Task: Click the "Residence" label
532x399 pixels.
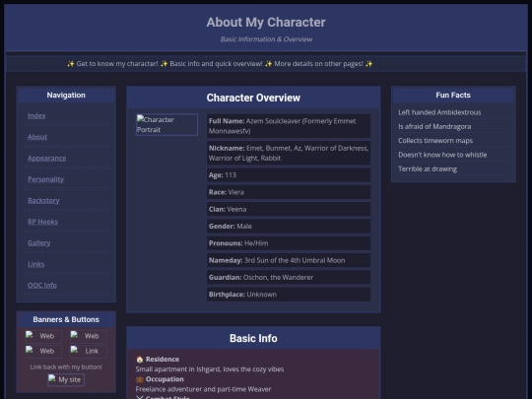Action: click(163, 360)
